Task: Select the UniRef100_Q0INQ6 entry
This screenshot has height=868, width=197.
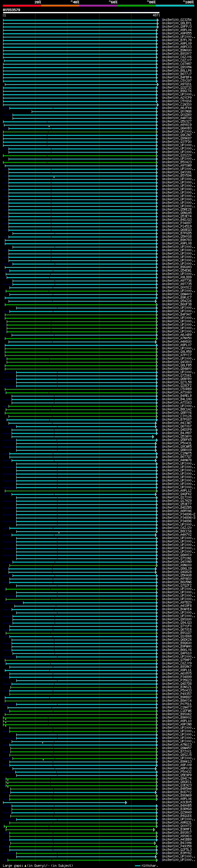Action: [x=176, y=111]
